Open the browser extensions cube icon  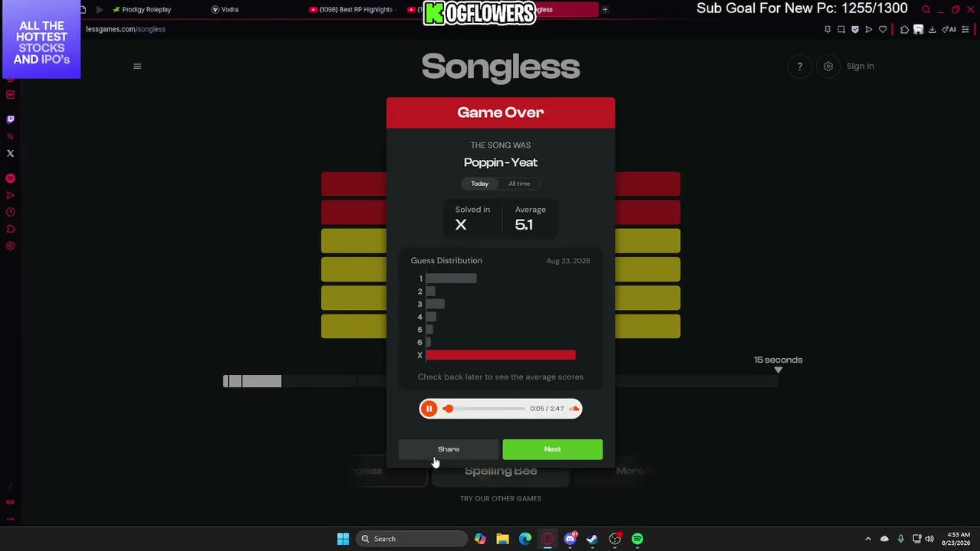tap(904, 29)
